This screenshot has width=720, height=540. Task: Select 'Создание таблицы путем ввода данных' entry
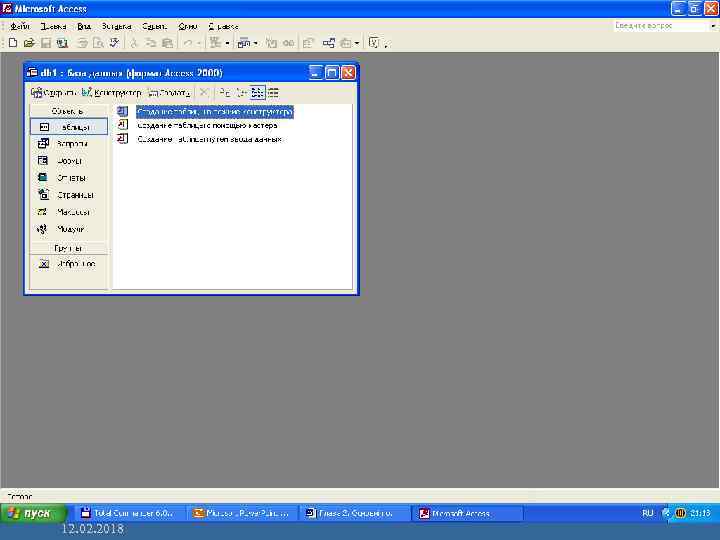pos(209,139)
